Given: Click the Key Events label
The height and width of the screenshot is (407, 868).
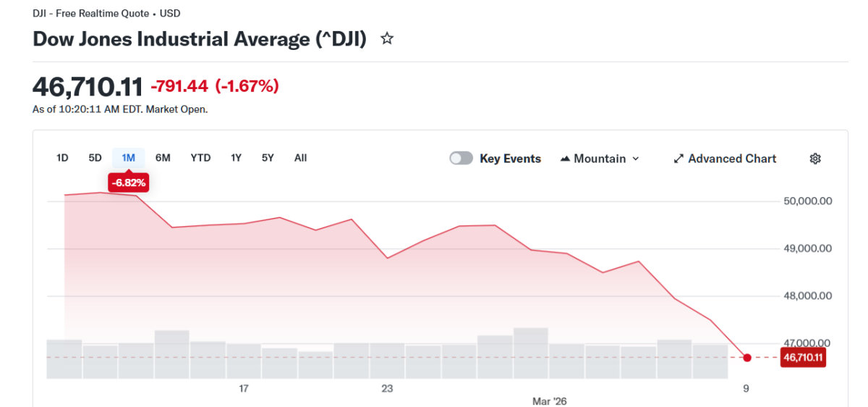Looking at the screenshot, I should (510, 159).
